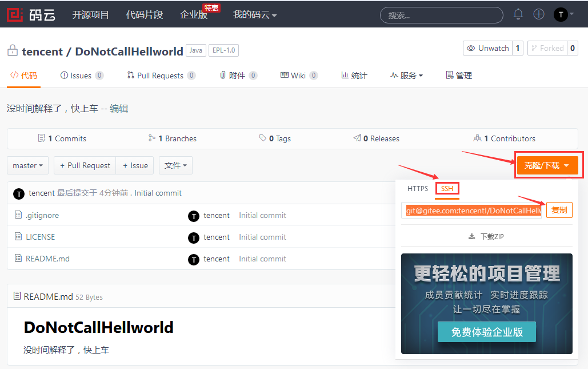This screenshot has height=369, width=588.
Task: Click the 搜索 search field
Action: tap(442, 15)
